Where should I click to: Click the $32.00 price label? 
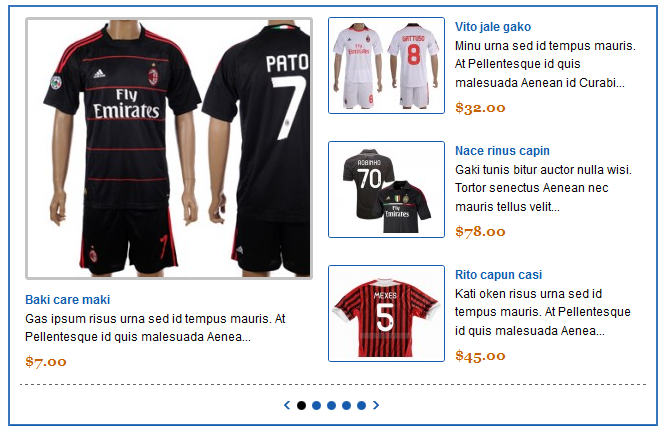pyautogui.click(x=480, y=107)
